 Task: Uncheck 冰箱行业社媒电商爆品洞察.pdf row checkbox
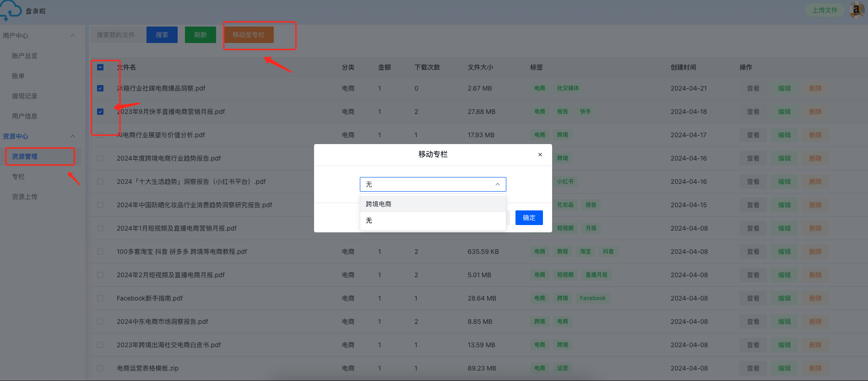pyautogui.click(x=100, y=88)
